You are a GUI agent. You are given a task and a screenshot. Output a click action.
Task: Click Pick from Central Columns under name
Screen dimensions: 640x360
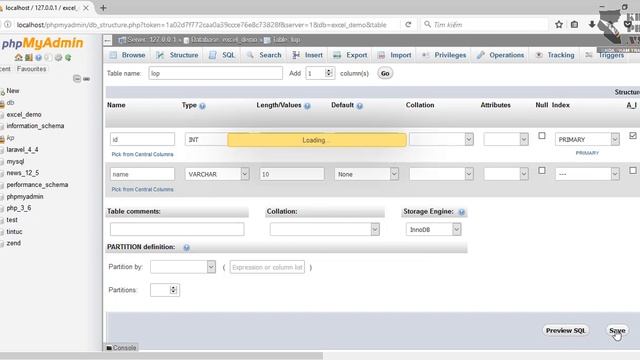point(142,189)
